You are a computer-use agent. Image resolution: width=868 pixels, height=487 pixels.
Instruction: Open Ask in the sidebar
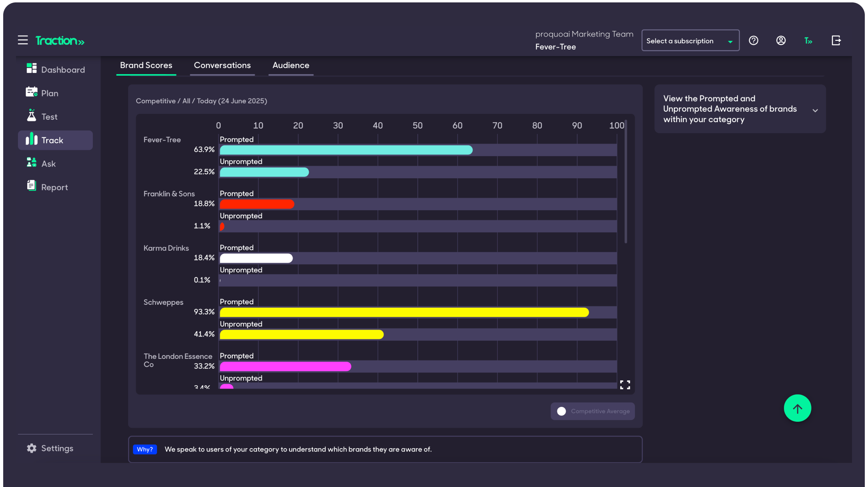click(55, 164)
